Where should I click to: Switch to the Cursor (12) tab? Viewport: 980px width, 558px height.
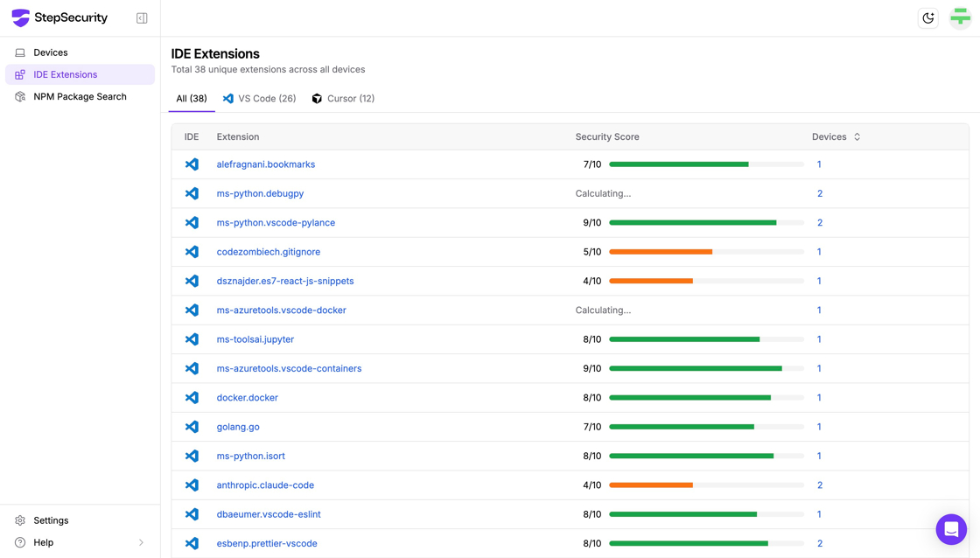point(343,99)
